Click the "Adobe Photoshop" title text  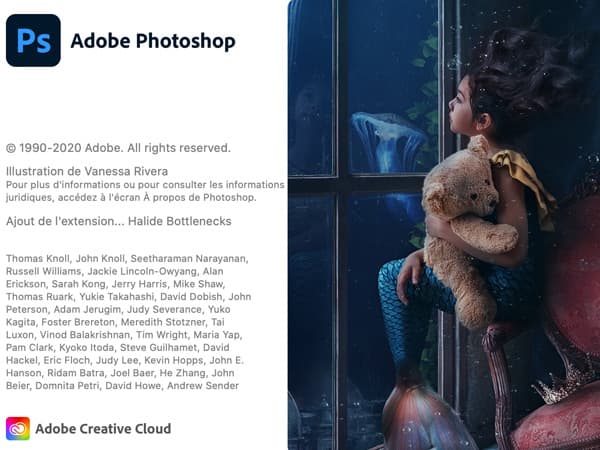point(153,41)
